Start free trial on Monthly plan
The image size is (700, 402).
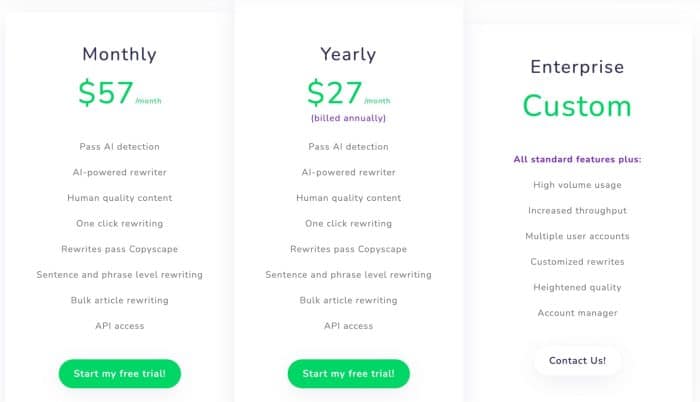click(x=120, y=373)
